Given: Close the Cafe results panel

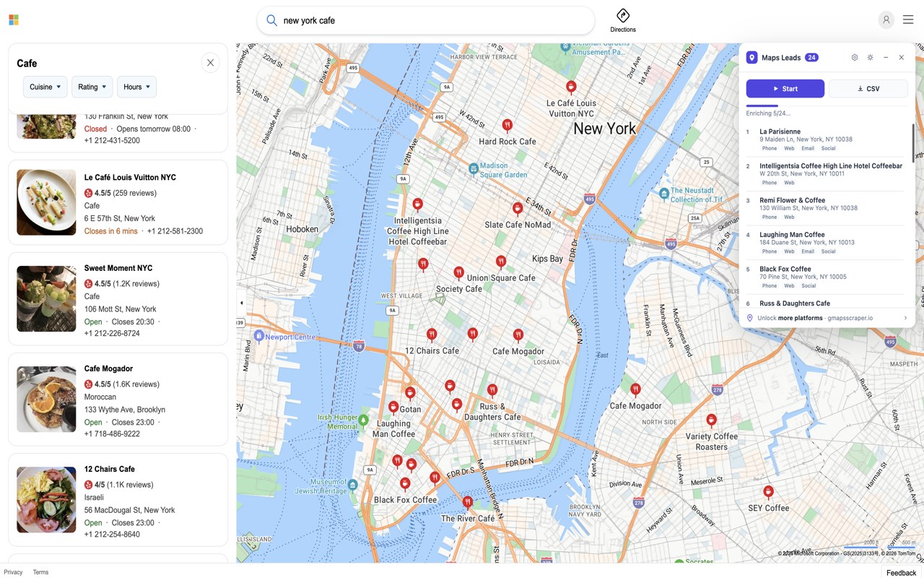Looking at the screenshot, I should pos(210,63).
